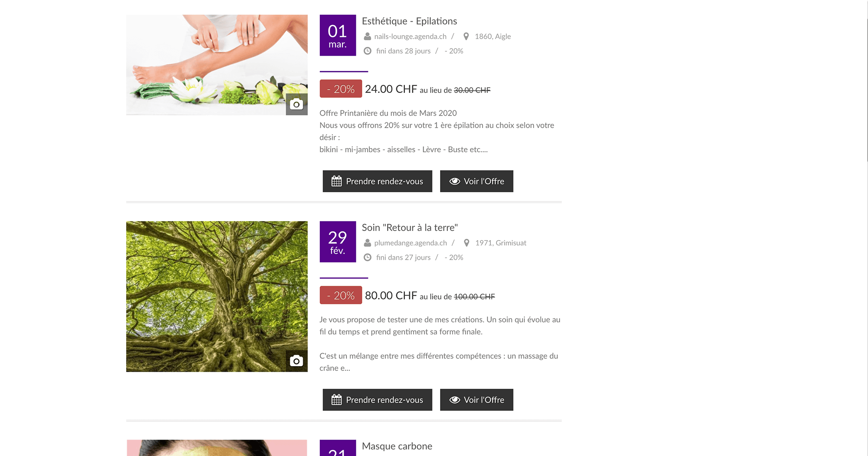This screenshot has width=868, height=456.
Task: Open camera icon on epilation photo
Action: tap(296, 104)
